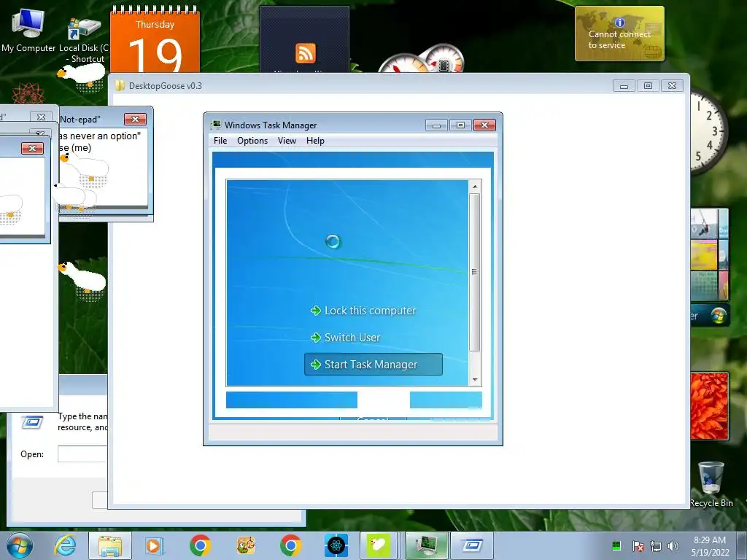The height and width of the screenshot is (560, 747).
Task: Click the 'Cannot connect to service' gadget
Action: click(619, 34)
